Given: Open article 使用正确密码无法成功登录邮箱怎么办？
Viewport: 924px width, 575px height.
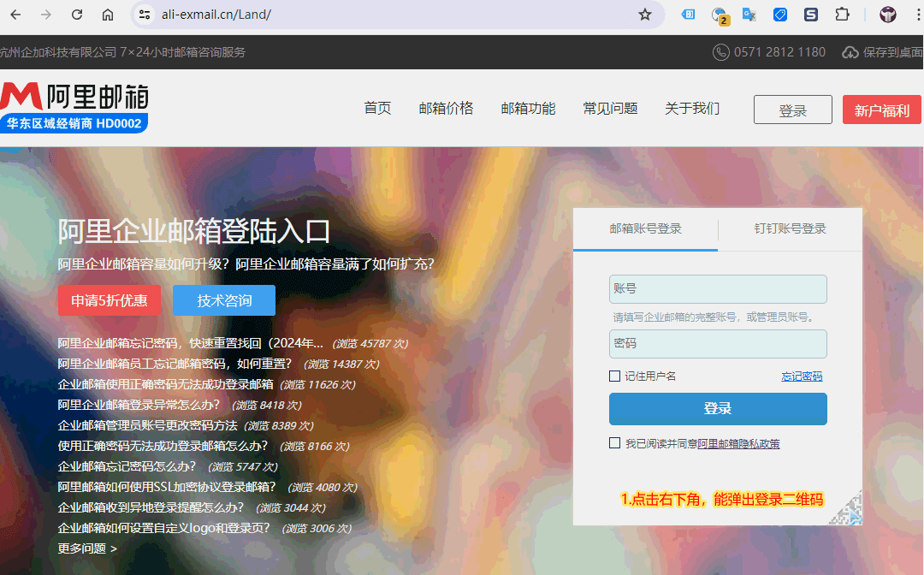Looking at the screenshot, I should coord(163,446).
